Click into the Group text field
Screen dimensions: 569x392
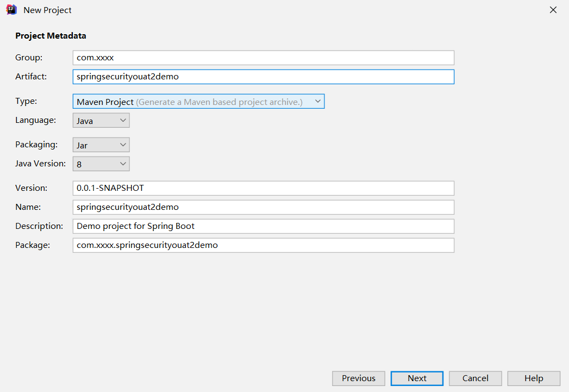[263, 58]
